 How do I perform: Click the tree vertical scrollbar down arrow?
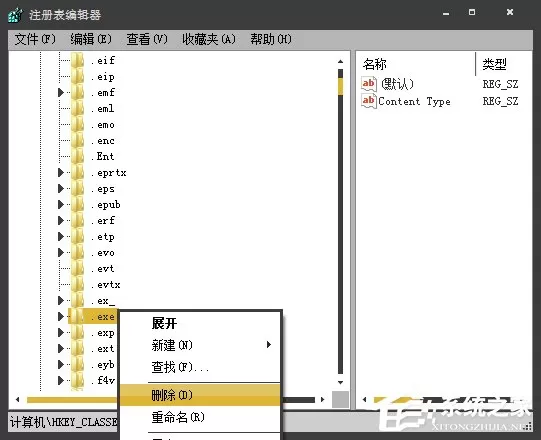point(341,382)
